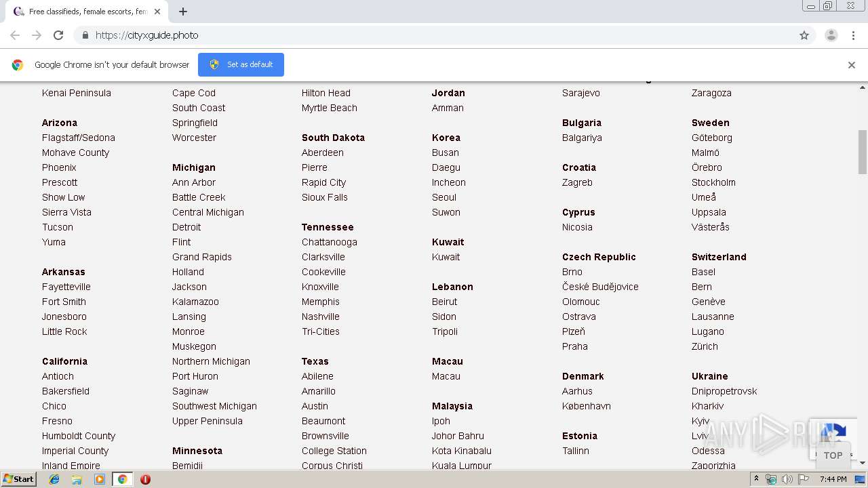Viewport: 868px width, 488px height.
Task: Click the red Opera-like taskbar icon
Action: click(145, 479)
